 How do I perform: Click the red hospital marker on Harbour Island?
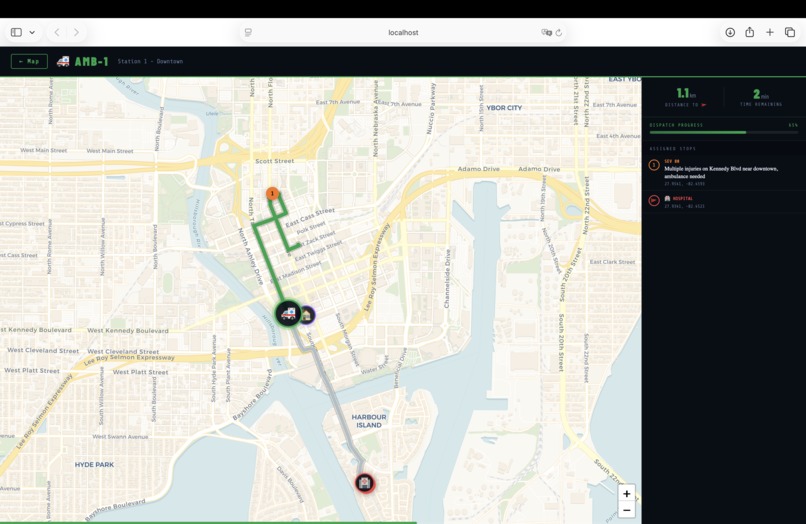[365, 483]
